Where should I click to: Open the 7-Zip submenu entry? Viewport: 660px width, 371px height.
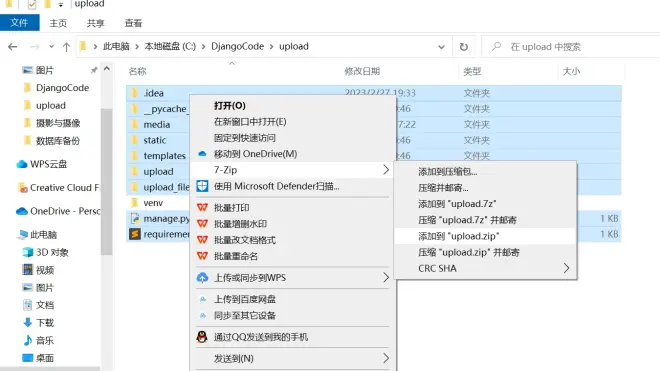click(293, 170)
